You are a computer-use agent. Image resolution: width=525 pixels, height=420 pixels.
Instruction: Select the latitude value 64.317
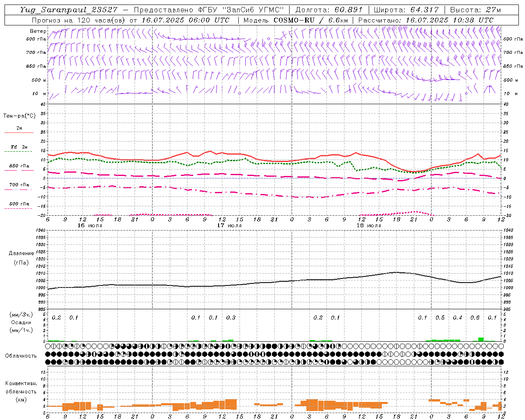pyautogui.click(x=425, y=10)
